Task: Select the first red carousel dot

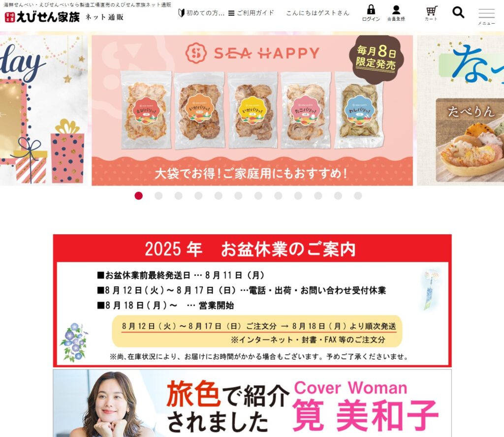Action: 138,196
